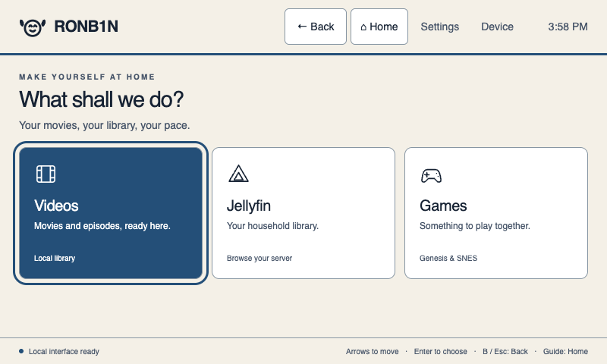This screenshot has width=607, height=364.
Task: Click the 'Genesis & SNES' label
Action: [448, 259]
